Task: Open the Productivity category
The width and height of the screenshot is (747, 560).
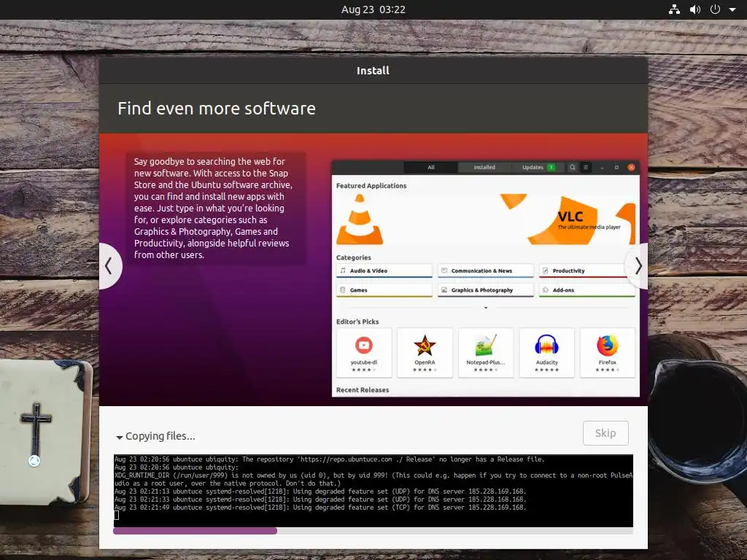Action: (587, 271)
